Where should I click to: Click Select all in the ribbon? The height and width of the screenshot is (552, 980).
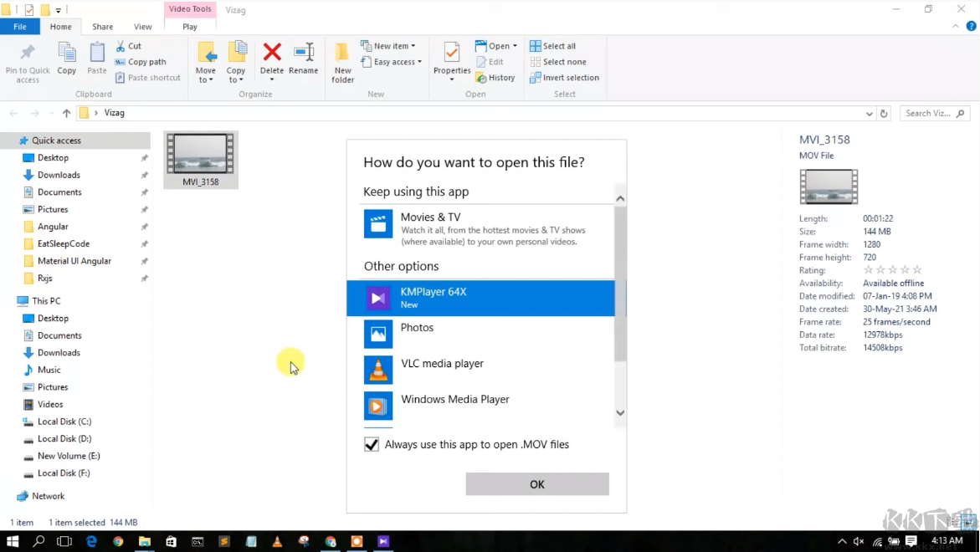[x=552, y=46]
